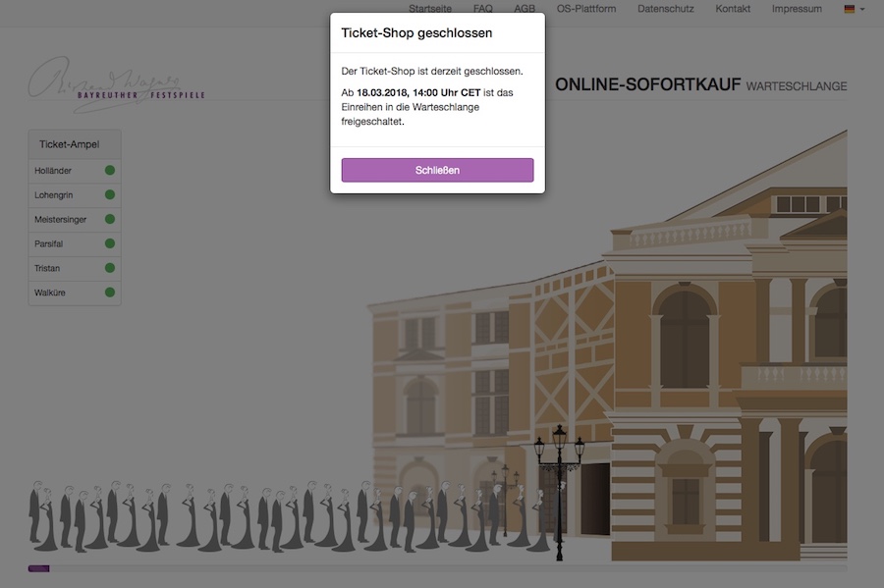The height and width of the screenshot is (588, 884).
Task: Click the Tristan green traffic-light dot
Action: [110, 268]
